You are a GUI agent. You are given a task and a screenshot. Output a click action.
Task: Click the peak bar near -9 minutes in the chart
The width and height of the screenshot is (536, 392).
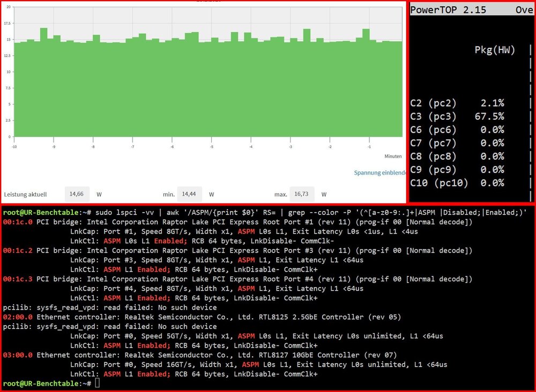coord(43,82)
